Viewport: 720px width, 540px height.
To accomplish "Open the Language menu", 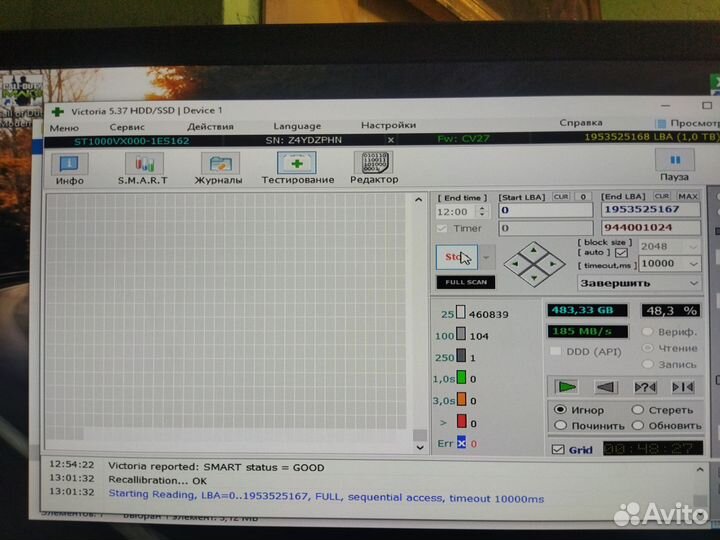I will pos(297,126).
